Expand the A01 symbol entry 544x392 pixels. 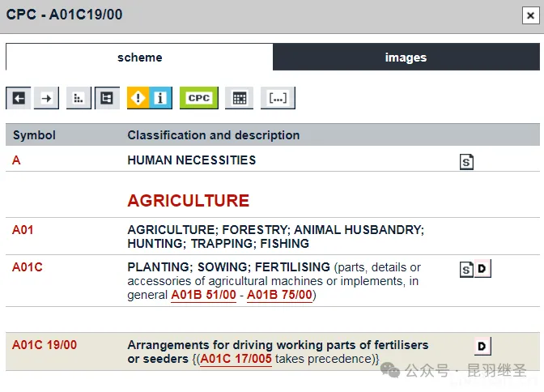click(23, 230)
